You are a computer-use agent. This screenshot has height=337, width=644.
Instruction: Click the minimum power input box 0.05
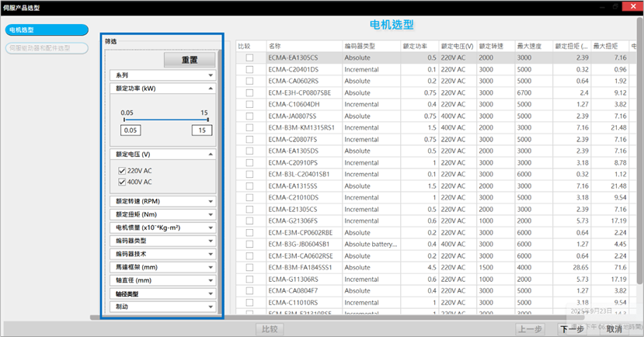[x=131, y=130]
